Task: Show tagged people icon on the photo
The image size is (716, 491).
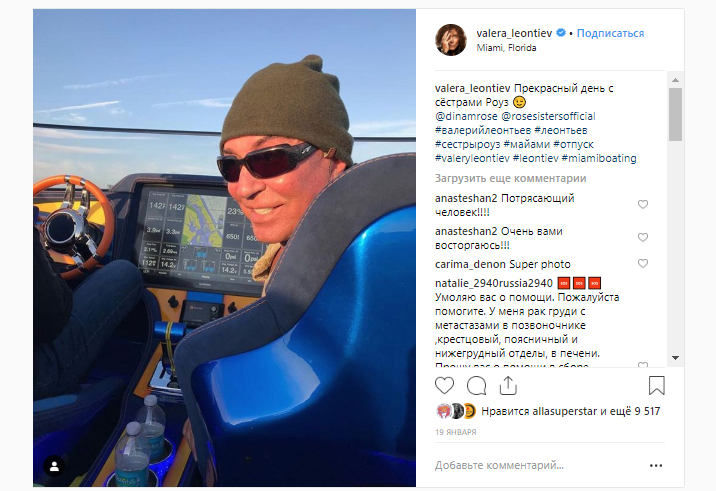Action: point(54,466)
